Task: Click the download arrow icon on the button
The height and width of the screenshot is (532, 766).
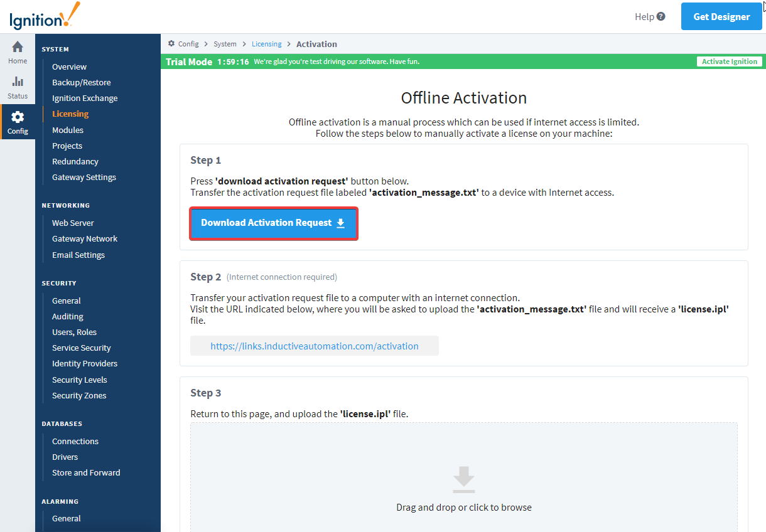Action: click(x=340, y=223)
